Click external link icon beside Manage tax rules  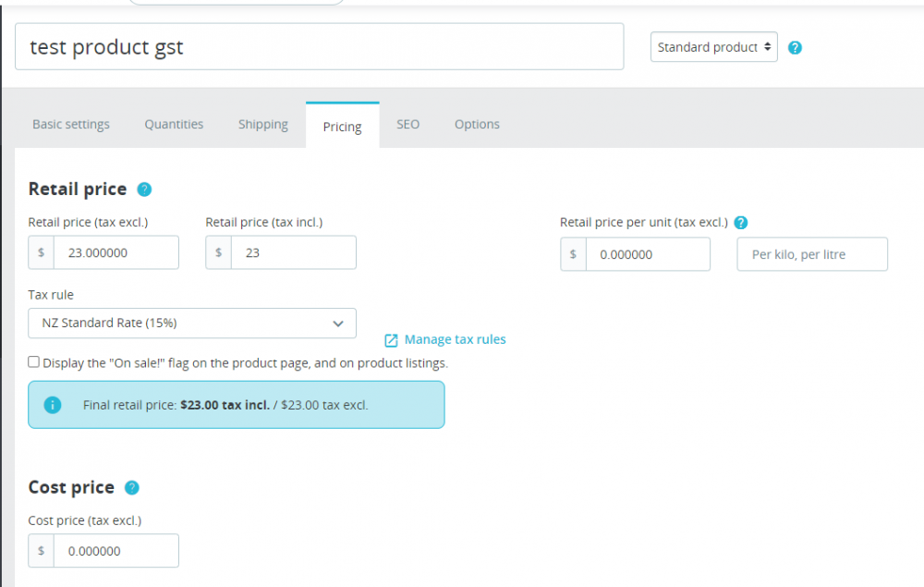(x=391, y=340)
